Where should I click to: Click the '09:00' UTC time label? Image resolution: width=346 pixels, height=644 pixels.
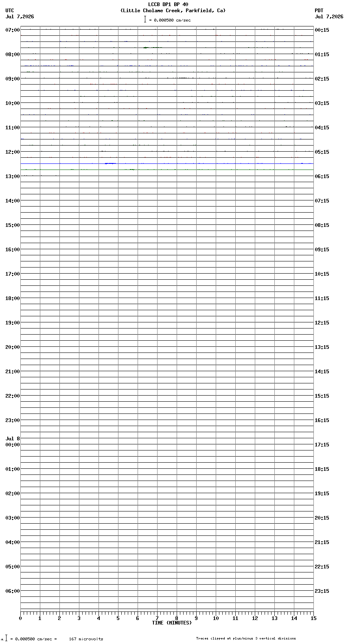[13, 79]
